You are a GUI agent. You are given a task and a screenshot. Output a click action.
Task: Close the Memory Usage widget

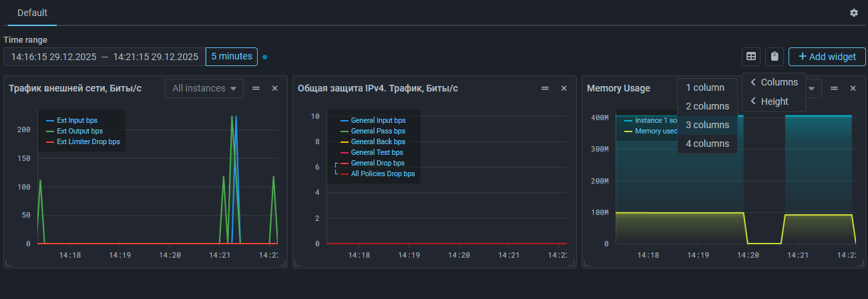[853, 88]
